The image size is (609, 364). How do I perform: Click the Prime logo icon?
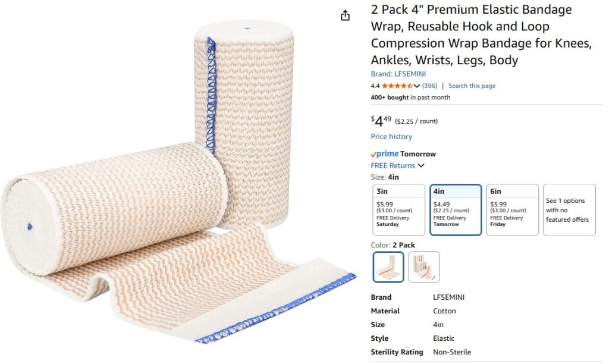(385, 154)
